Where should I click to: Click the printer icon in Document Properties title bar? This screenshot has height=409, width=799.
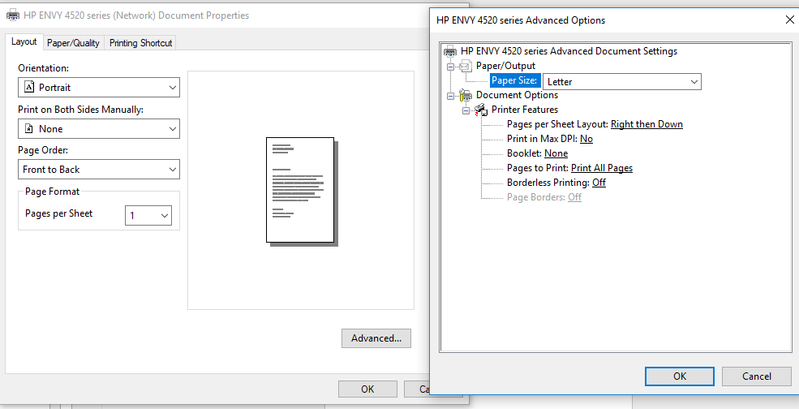tap(13, 15)
